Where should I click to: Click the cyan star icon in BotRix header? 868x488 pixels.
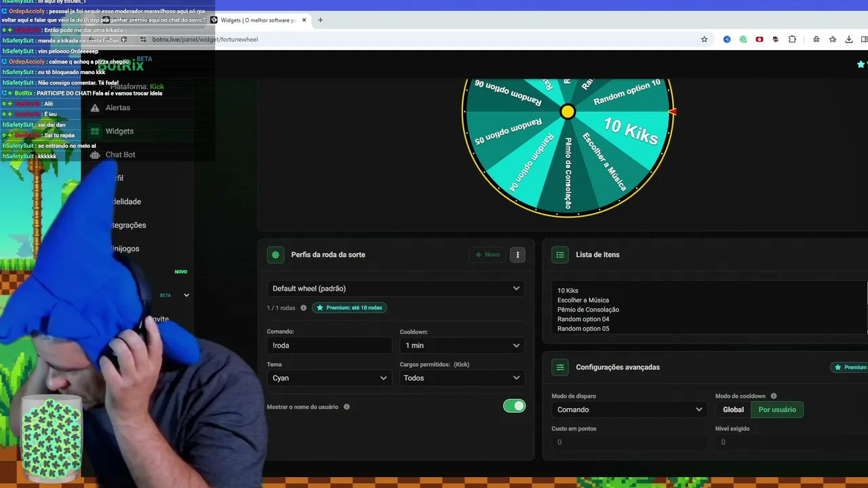pyautogui.click(x=861, y=64)
